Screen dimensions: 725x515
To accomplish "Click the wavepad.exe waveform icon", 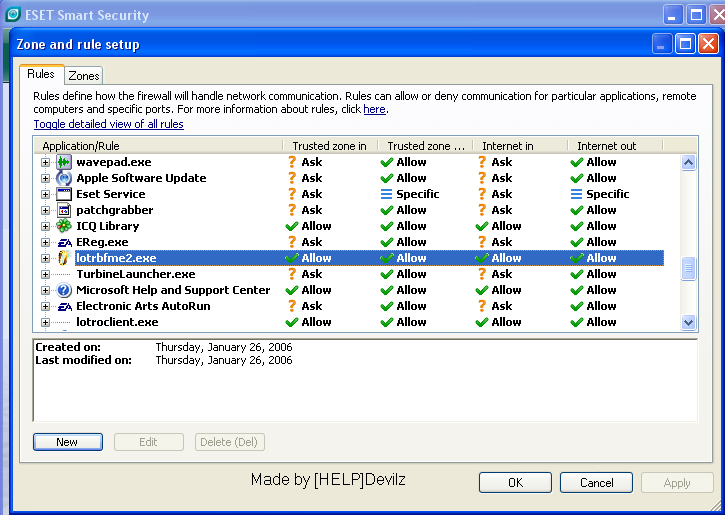I will (64, 162).
